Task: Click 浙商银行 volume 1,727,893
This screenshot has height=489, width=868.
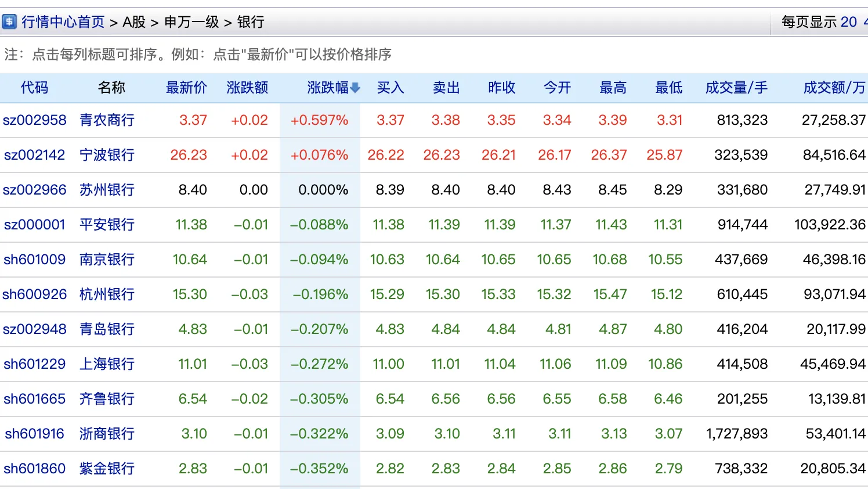Action: (x=737, y=434)
